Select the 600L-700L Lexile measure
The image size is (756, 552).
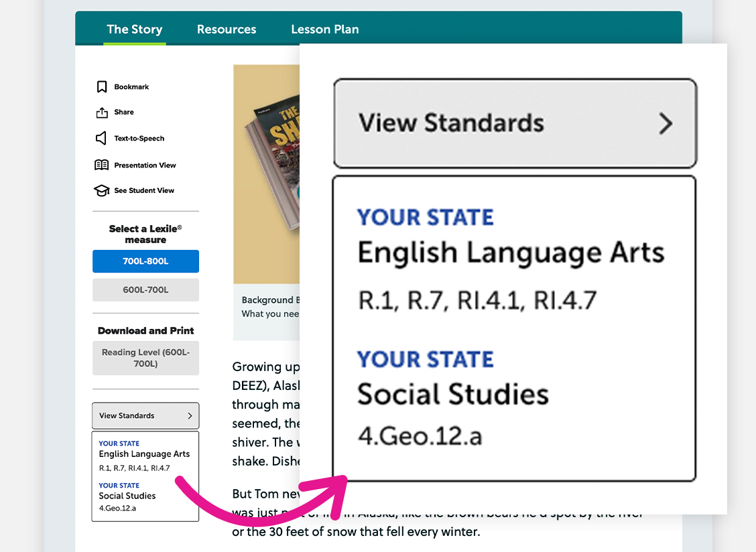pyautogui.click(x=145, y=290)
